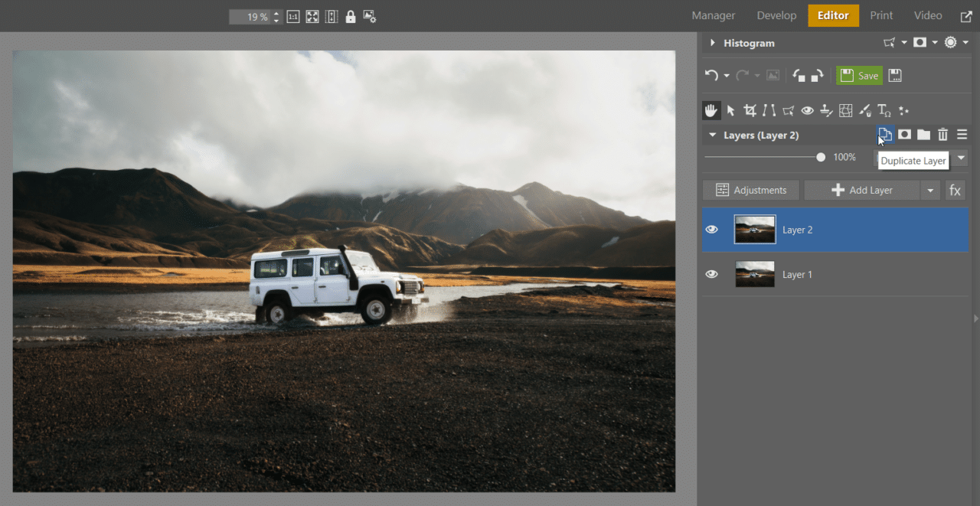Toggle visibility of Layer 2
Screen dimensions: 980x506
pyautogui.click(x=711, y=229)
